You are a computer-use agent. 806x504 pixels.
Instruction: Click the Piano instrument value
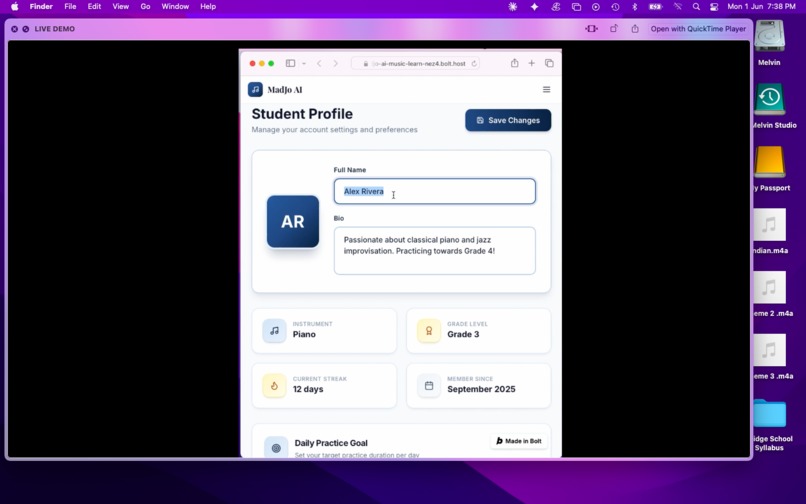pos(304,334)
